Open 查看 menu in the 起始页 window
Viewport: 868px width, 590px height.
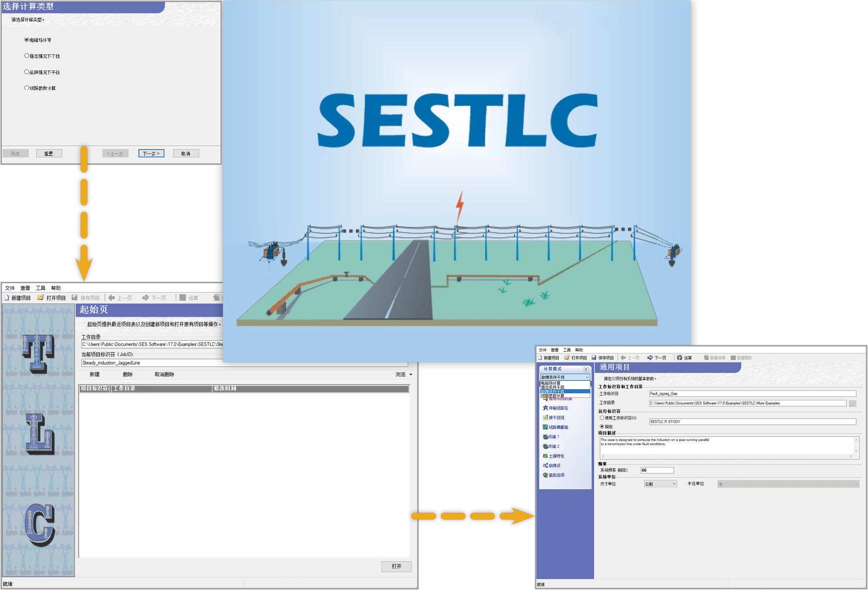pos(25,288)
